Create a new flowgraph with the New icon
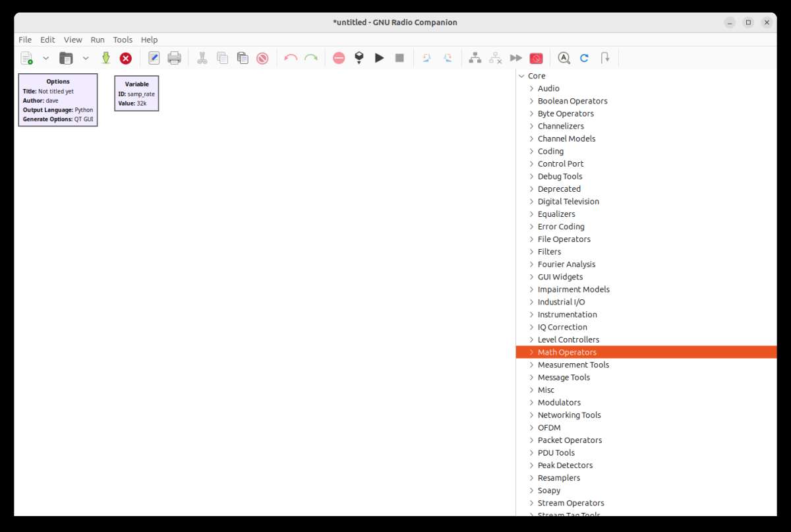The image size is (791, 532). click(26, 58)
